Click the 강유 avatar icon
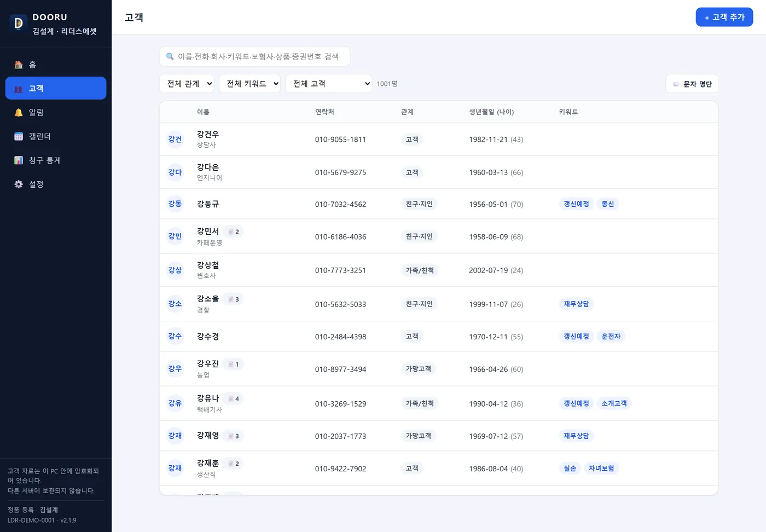Screen dimensions: 766x532 pos(175,403)
